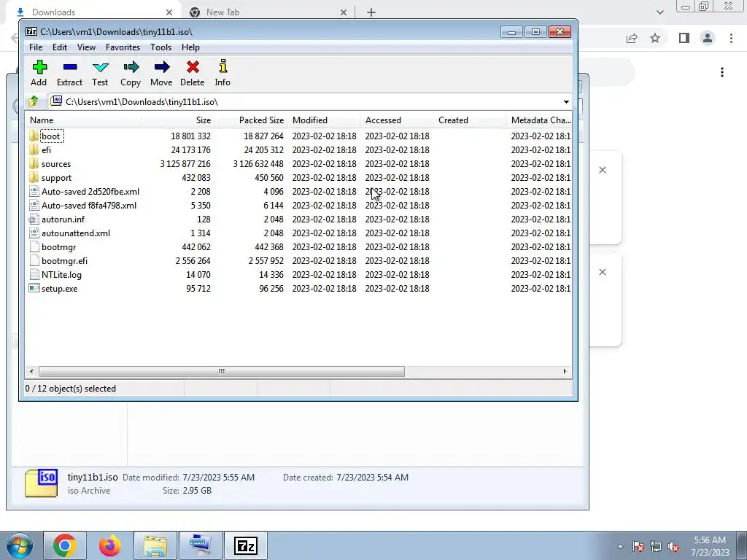Open the Favorites menu
The image size is (747, 560).
point(123,47)
